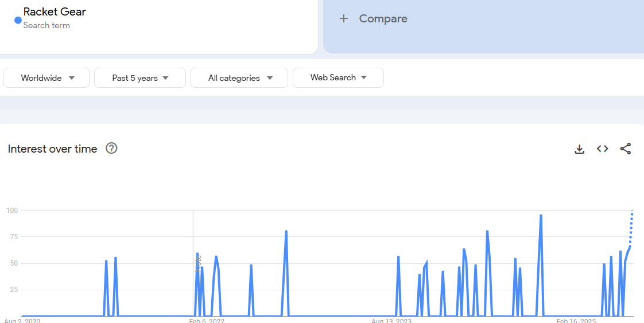Download the Interest over time CSV
The image size is (644, 323).
pyautogui.click(x=579, y=149)
